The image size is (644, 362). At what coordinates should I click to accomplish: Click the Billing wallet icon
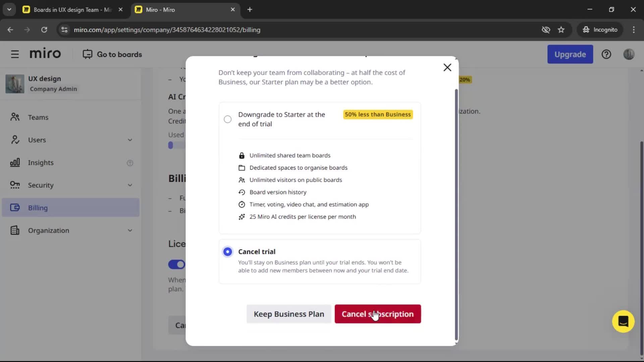tap(15, 207)
